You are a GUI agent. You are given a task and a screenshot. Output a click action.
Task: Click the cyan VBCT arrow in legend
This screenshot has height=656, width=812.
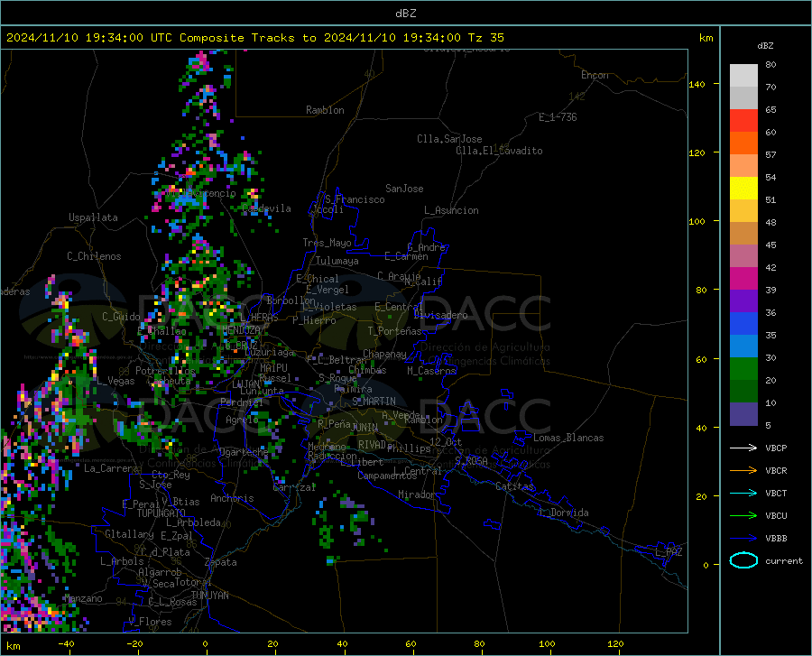[x=743, y=493]
